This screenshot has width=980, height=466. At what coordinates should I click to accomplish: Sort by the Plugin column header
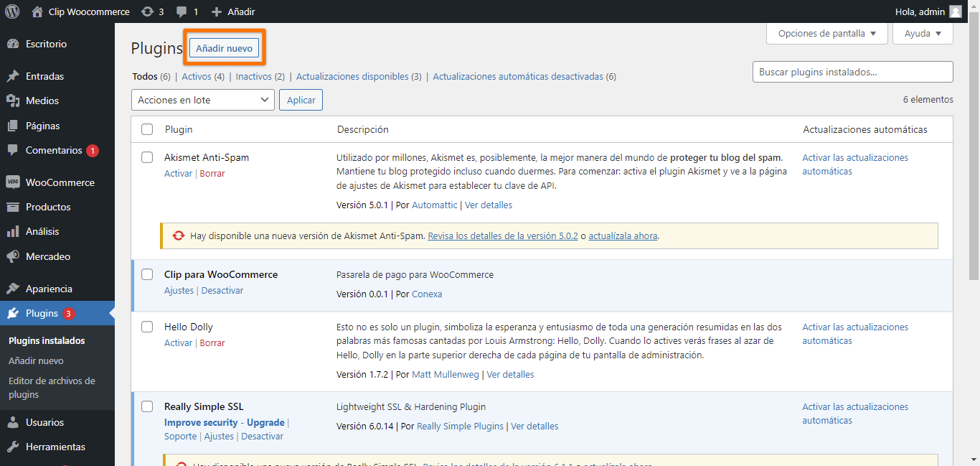pos(179,129)
